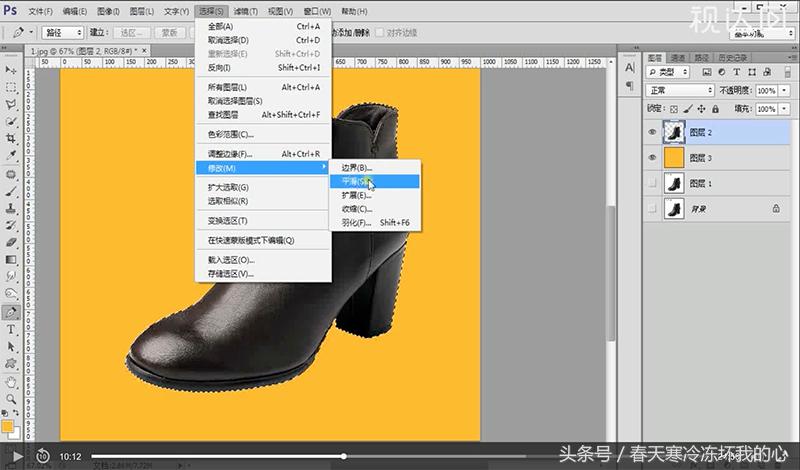Select the Crop tool
Viewport: 800px width, 470px height.
click(11, 138)
